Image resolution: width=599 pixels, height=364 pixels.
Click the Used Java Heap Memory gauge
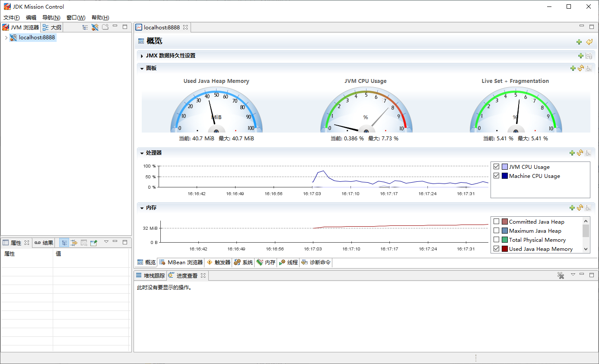[216, 110]
